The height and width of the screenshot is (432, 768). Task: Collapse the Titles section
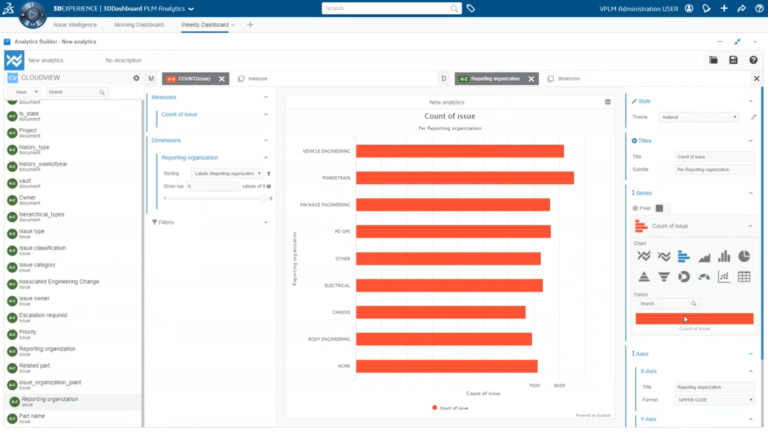[750, 141]
